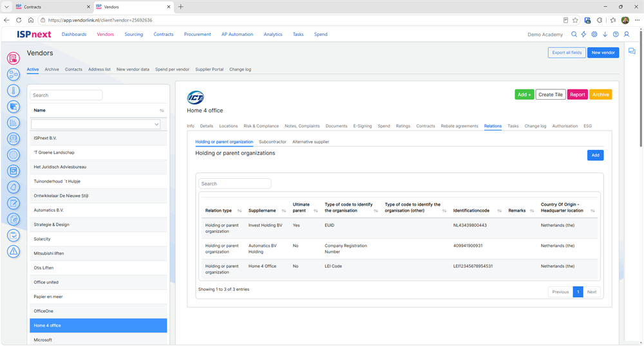644x346 pixels.
Task: Open the Vendors menu in top navigation
Action: (x=106, y=35)
